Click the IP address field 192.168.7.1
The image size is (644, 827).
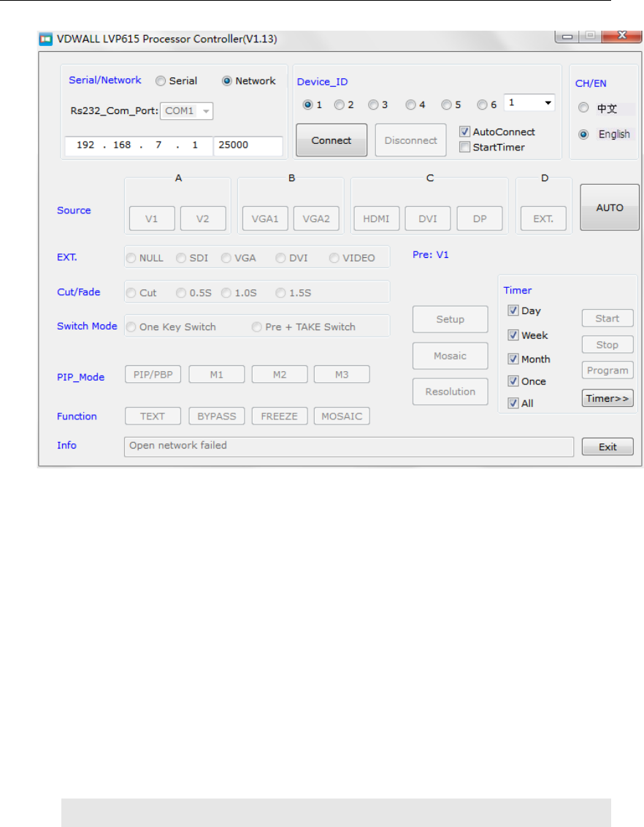[x=139, y=145]
